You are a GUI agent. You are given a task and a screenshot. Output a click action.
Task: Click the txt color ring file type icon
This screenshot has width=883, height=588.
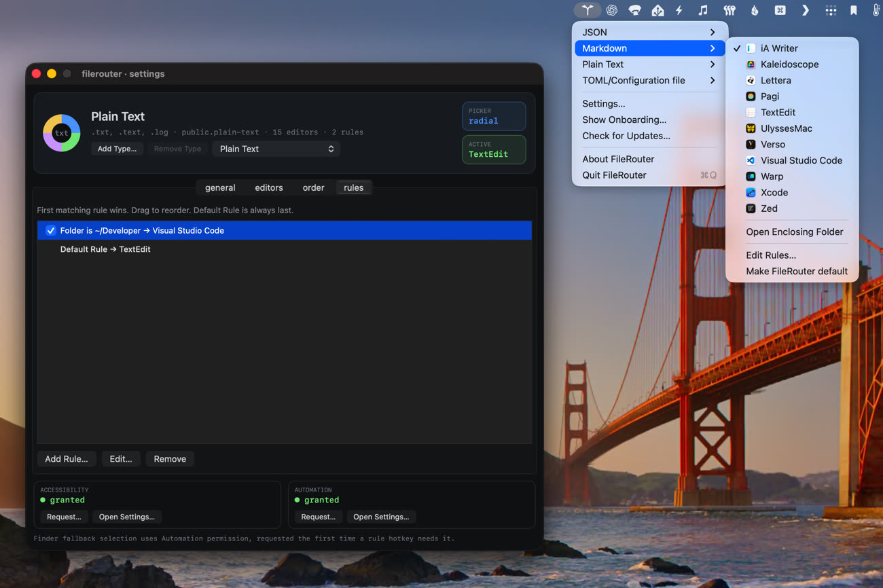62,133
